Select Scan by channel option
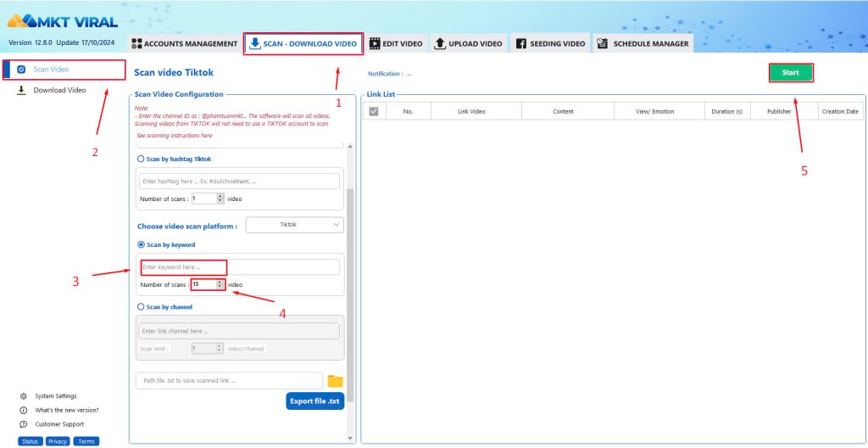This screenshot has width=868, height=448. [164, 306]
